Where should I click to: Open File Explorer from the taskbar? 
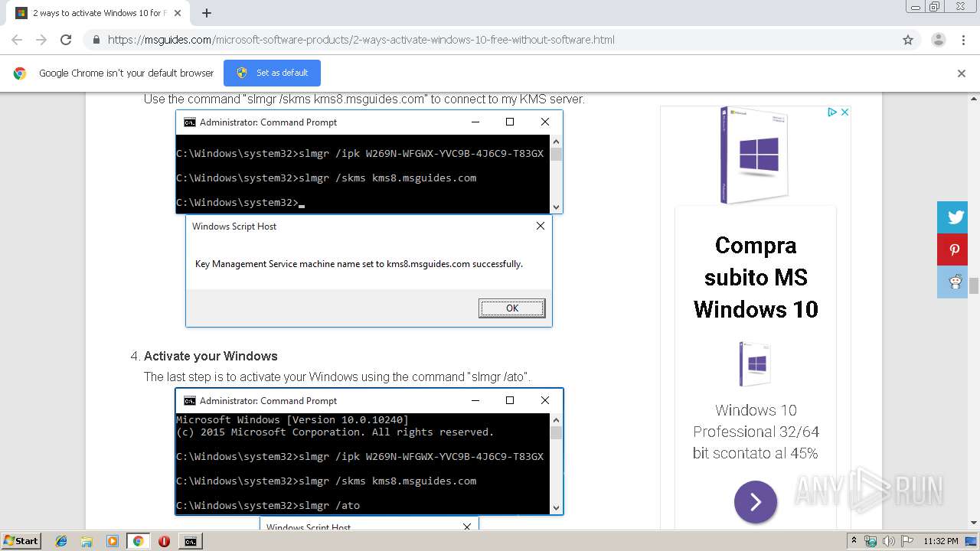87,541
